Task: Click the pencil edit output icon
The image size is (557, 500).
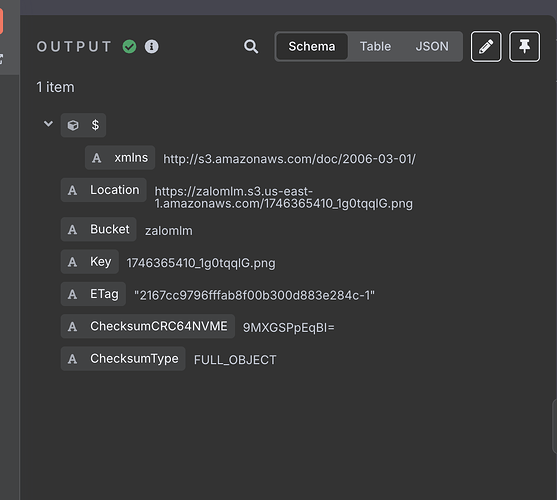Action: pyautogui.click(x=486, y=47)
